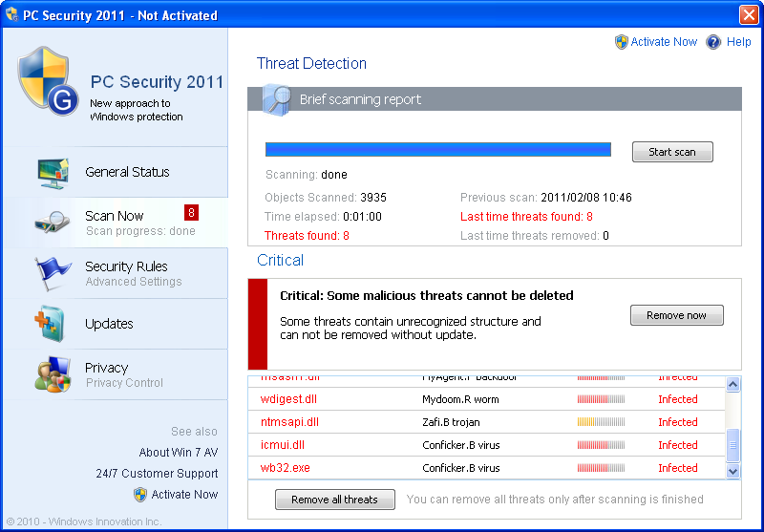This screenshot has height=532, width=764.
Task: Click Infected status for wdigest.dll
Action: click(x=678, y=399)
